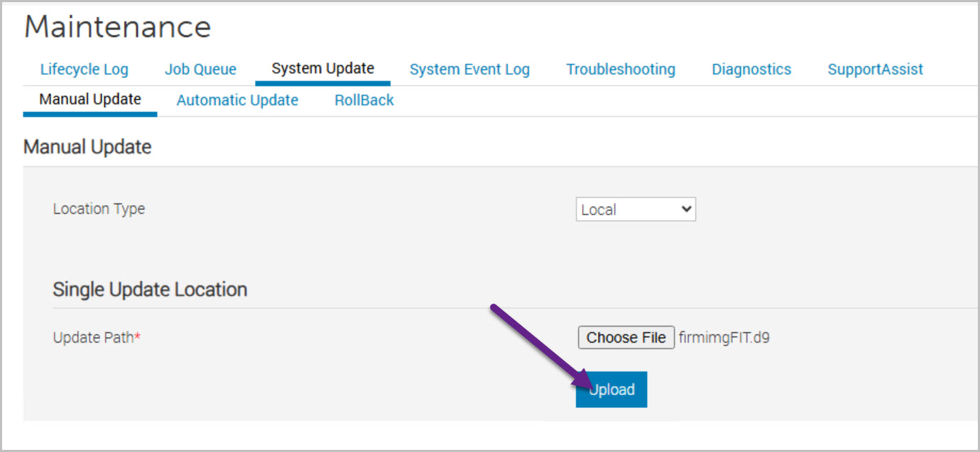Open the Troubleshooting tab
Image resolution: width=980 pixels, height=452 pixels.
click(x=621, y=70)
